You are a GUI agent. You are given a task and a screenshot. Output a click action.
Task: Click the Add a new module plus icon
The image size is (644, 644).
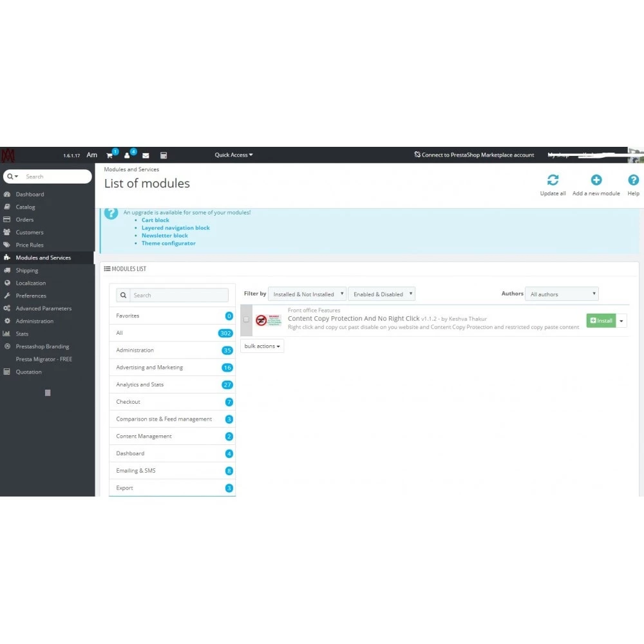[596, 180]
